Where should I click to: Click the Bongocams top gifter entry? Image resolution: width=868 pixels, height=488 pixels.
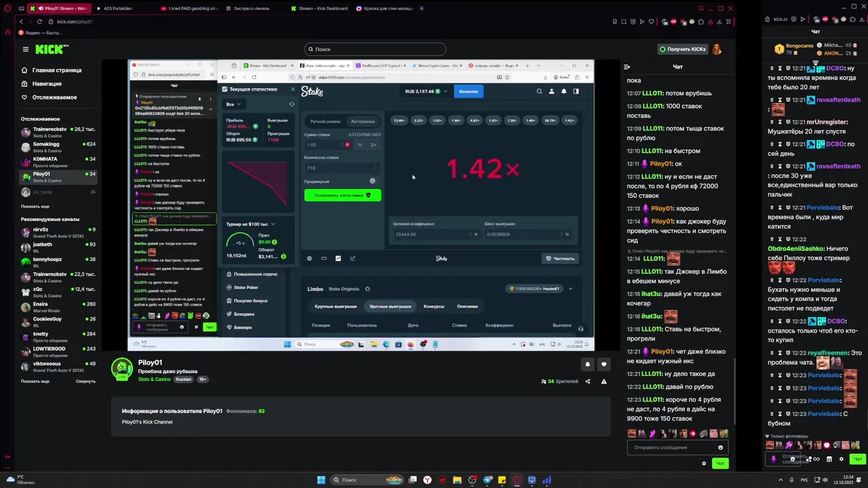pyautogui.click(x=793, y=49)
